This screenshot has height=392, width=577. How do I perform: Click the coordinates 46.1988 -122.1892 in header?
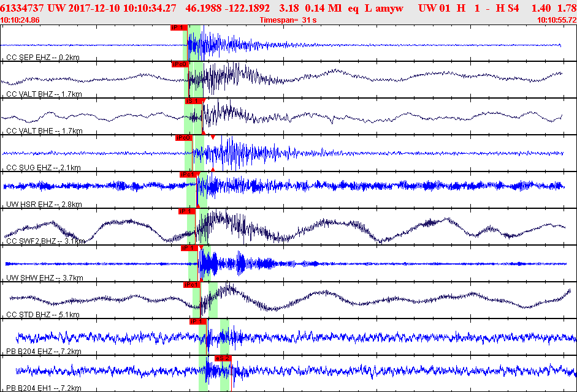(227, 8)
